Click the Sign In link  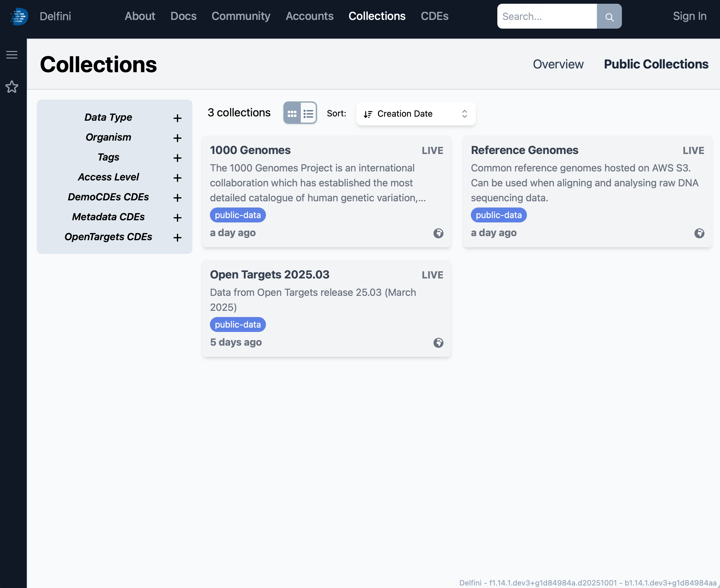(689, 16)
